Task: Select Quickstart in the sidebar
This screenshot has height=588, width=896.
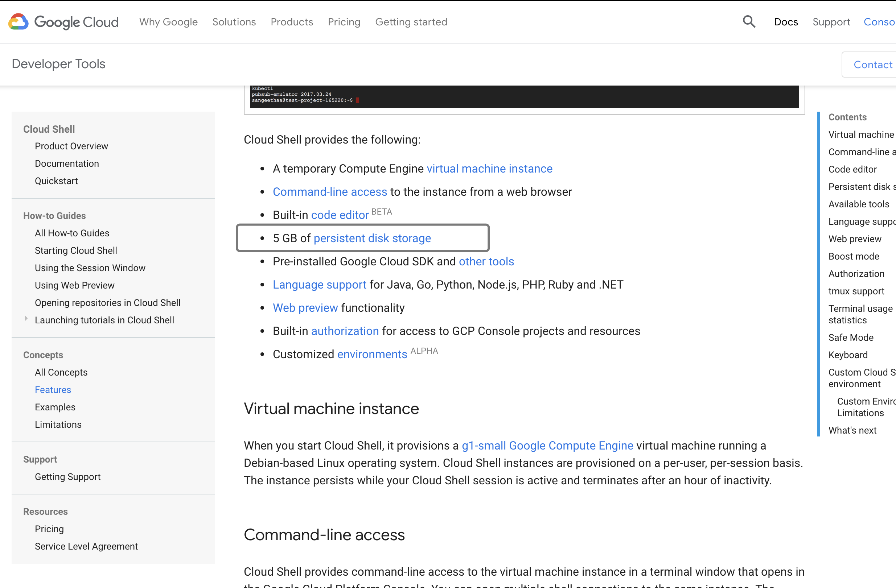Action: [x=56, y=181]
